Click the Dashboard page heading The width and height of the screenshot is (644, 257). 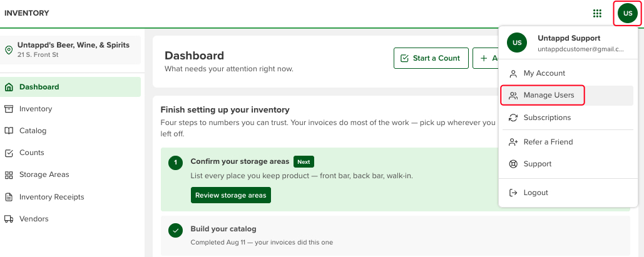tap(194, 56)
